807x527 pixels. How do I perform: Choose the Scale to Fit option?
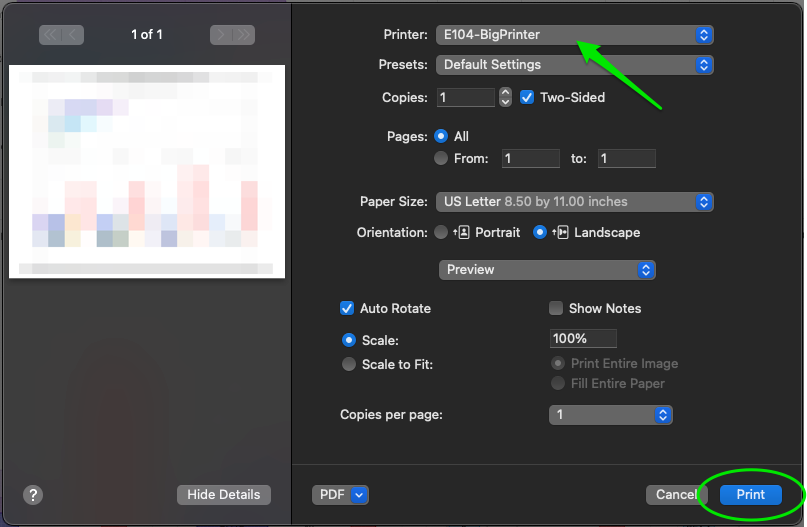pos(349,364)
